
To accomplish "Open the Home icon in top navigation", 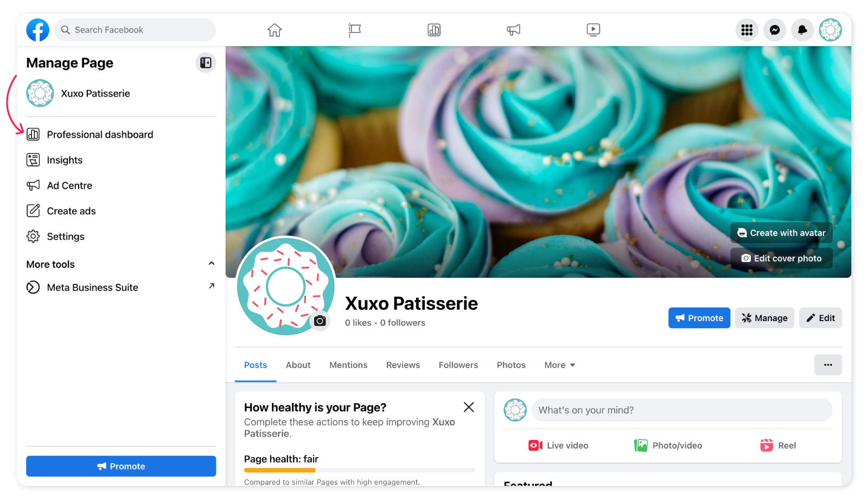I will (x=275, y=30).
